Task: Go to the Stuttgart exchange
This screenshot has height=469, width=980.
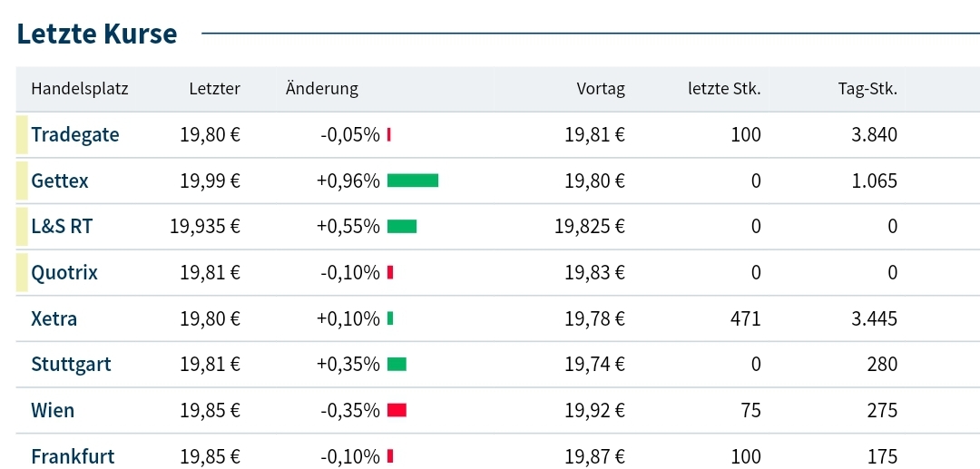Action: tap(71, 365)
